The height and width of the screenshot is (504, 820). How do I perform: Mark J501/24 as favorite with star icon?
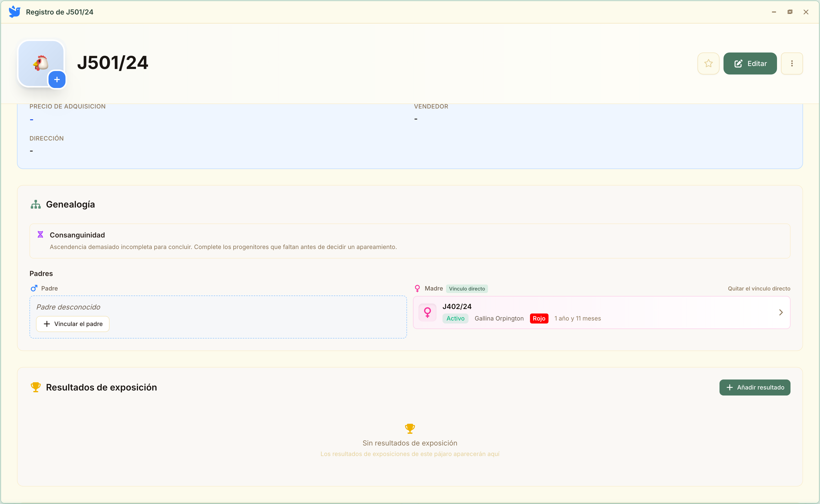pyautogui.click(x=708, y=63)
